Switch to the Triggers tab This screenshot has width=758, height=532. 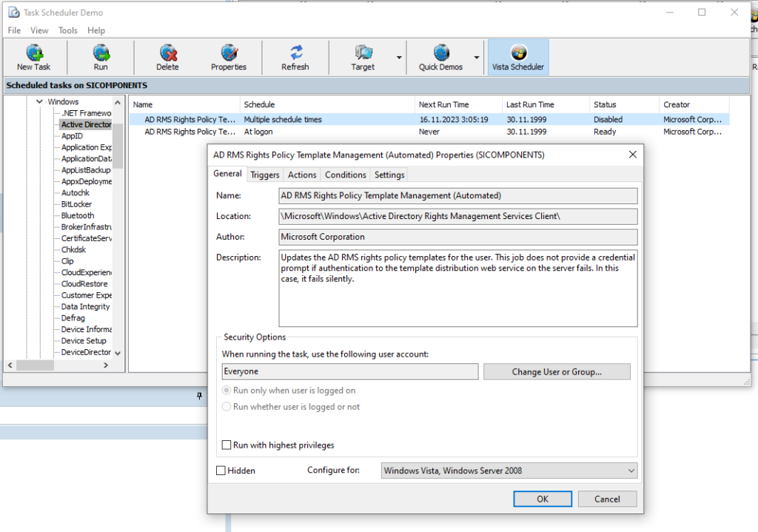tap(264, 175)
